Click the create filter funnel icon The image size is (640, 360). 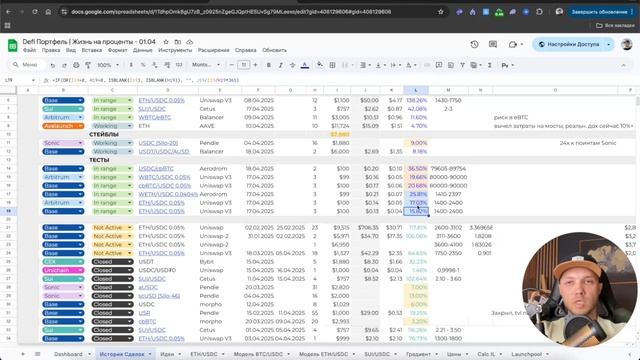click(462, 65)
